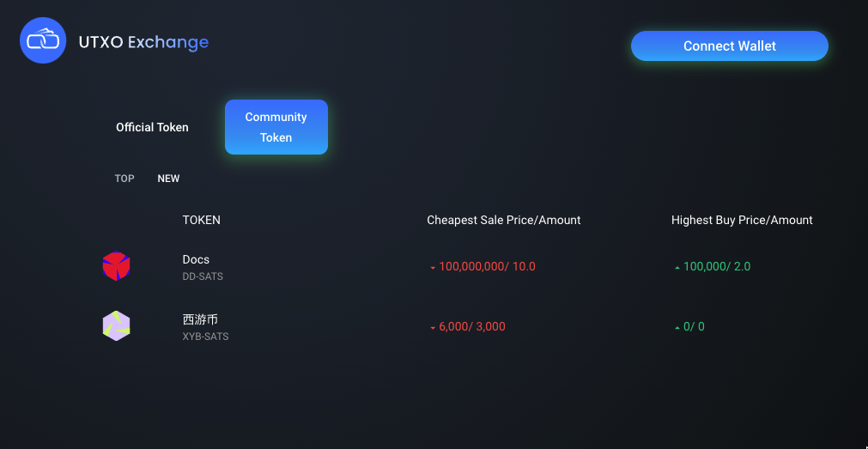The height and width of the screenshot is (449, 868).
Task: Click the UTXO Exchange title text
Action: click(x=143, y=42)
